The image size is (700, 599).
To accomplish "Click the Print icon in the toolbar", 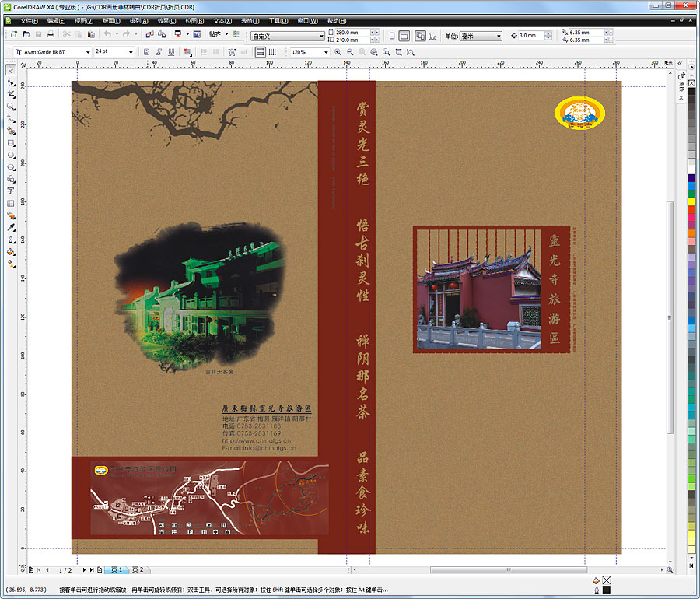I will 51,35.
